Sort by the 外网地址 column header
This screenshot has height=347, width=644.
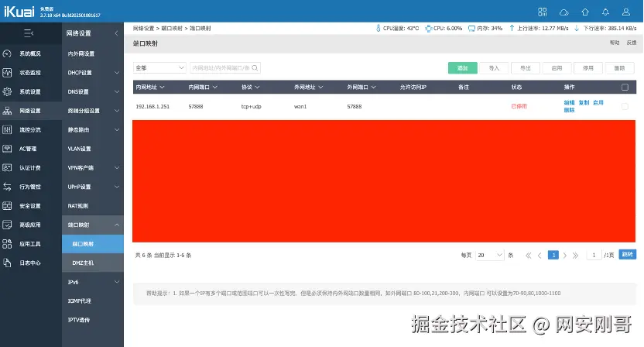[308, 88]
